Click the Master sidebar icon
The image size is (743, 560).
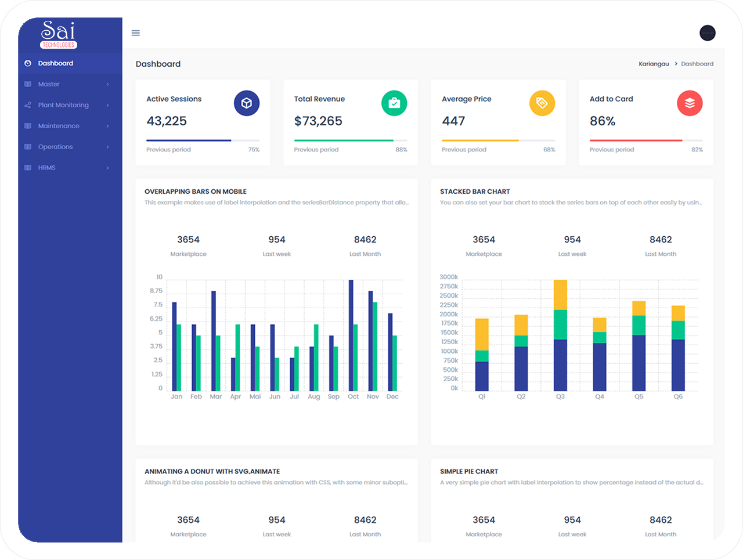click(28, 84)
